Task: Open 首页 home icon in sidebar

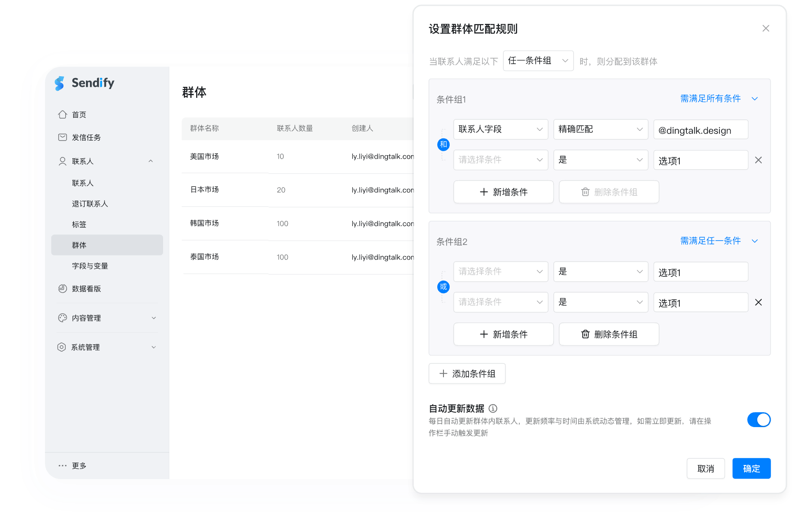Action: tap(63, 115)
